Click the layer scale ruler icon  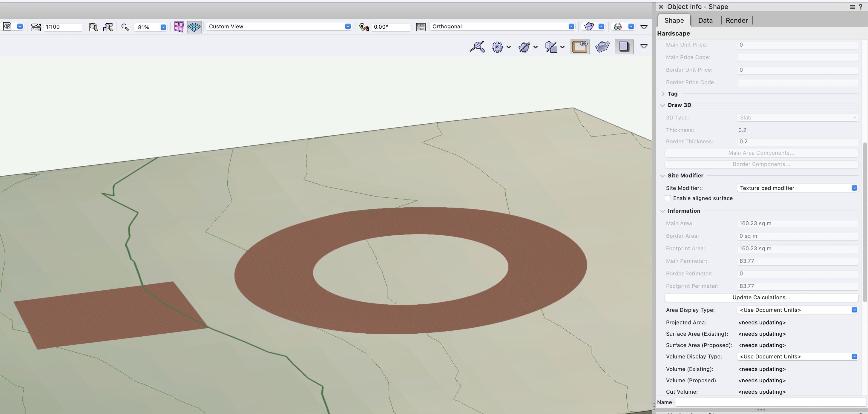pyautogui.click(x=36, y=27)
